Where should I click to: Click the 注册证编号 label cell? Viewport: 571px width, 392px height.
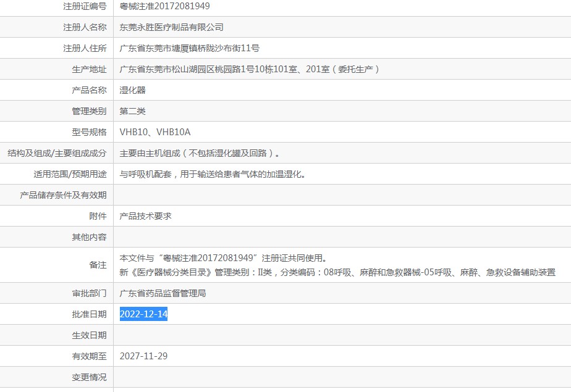pyautogui.click(x=85, y=6)
